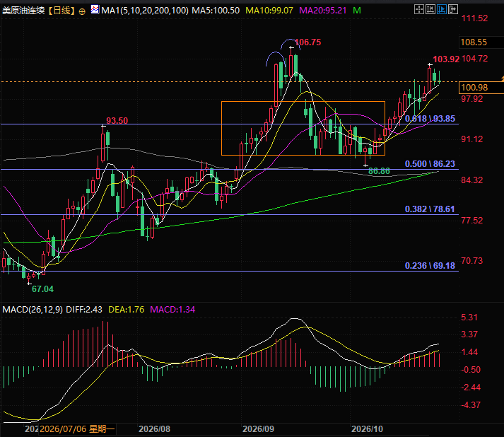Image resolution: width=504 pixels, height=437 pixels.
Task: Select the 0.618 \ 93.85 Fibonacci label
Action: tap(430, 119)
